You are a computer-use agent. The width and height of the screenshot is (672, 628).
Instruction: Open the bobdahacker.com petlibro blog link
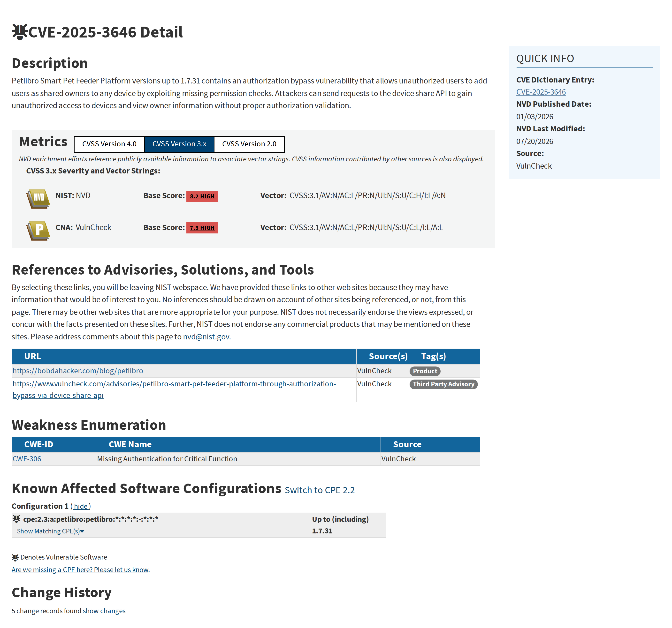coord(78,371)
